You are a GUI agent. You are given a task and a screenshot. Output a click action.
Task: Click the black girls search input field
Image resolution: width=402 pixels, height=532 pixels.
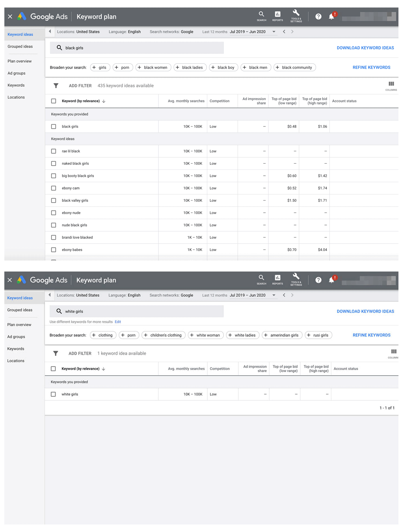137,48
